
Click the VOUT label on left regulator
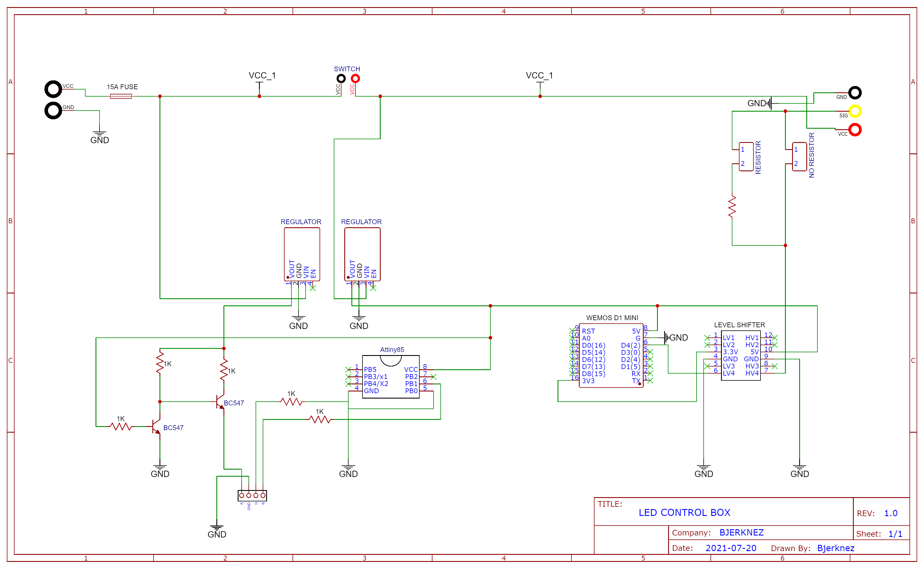[291, 269]
